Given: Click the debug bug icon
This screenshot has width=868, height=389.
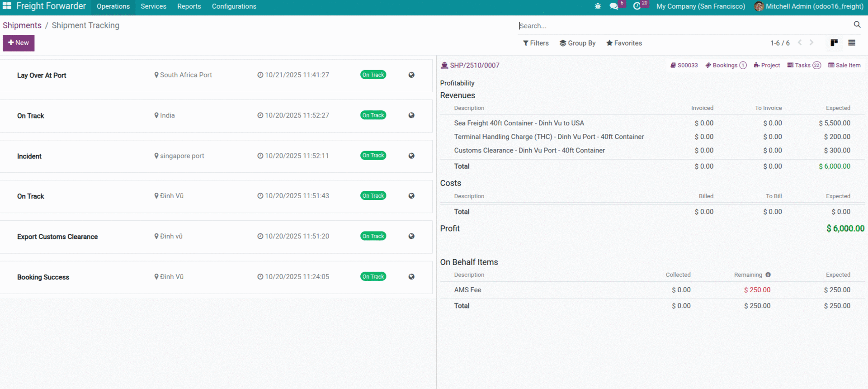Looking at the screenshot, I should [598, 6].
